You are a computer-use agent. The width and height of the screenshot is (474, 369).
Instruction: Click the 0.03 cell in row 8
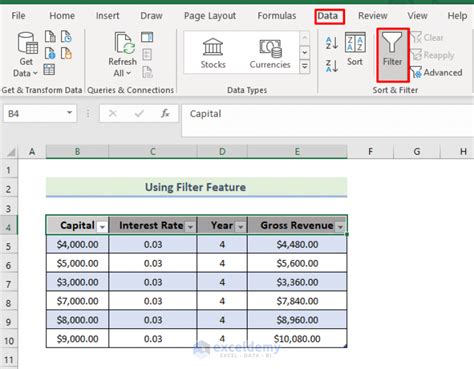[153, 301]
